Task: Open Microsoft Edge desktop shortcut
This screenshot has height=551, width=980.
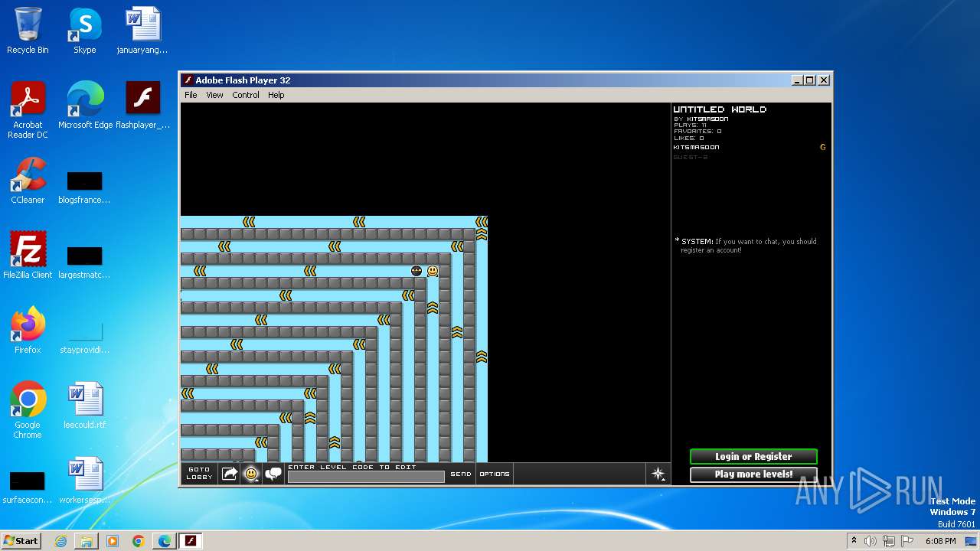Action: click(x=85, y=106)
